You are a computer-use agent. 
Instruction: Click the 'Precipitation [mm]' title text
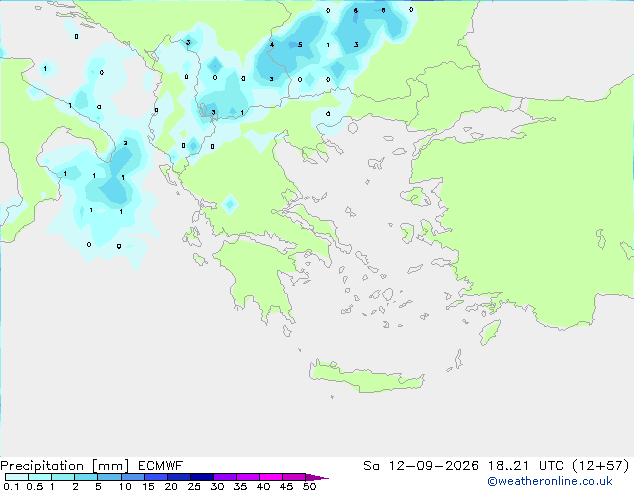point(65,466)
